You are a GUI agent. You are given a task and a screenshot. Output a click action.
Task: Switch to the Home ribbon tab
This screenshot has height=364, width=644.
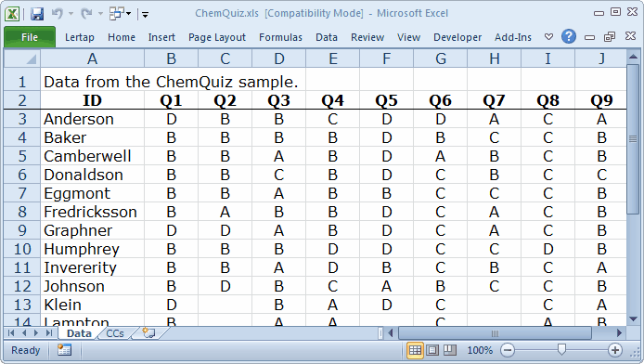122,37
